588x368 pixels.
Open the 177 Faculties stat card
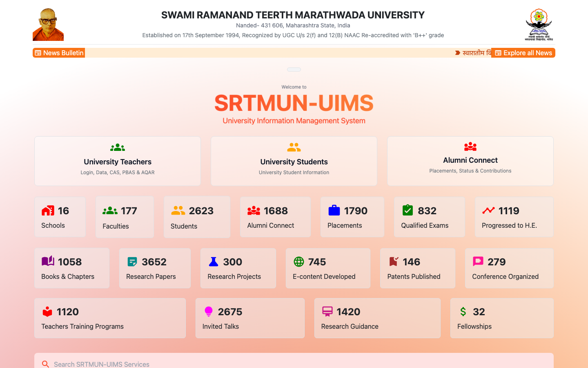pyautogui.click(x=125, y=217)
